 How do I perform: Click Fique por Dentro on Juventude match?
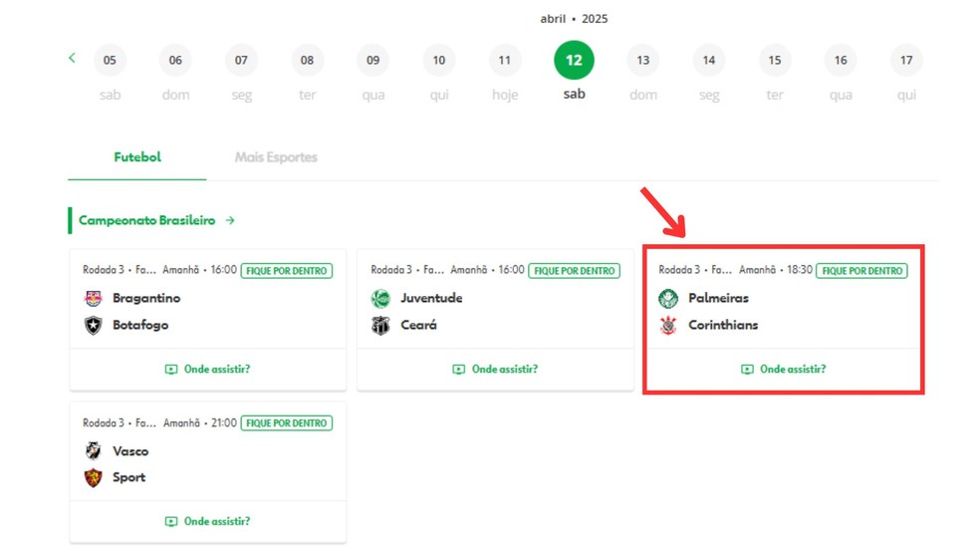pos(574,271)
